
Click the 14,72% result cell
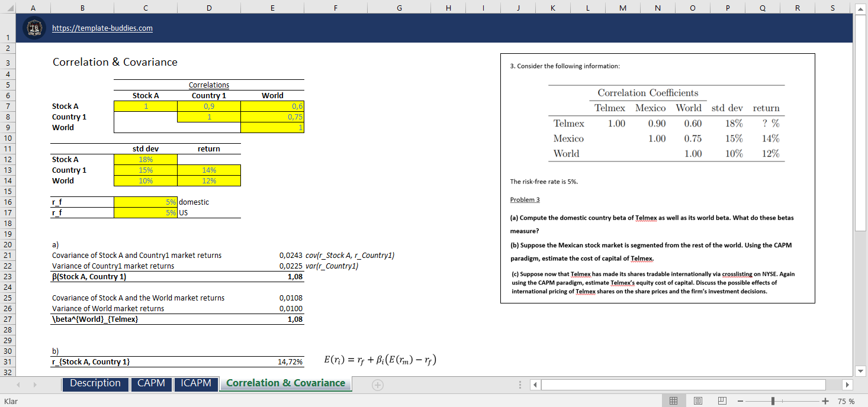coord(272,361)
